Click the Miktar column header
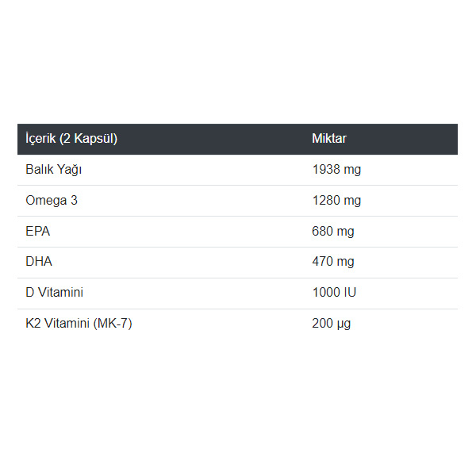The image size is (476, 476). [x=329, y=139]
